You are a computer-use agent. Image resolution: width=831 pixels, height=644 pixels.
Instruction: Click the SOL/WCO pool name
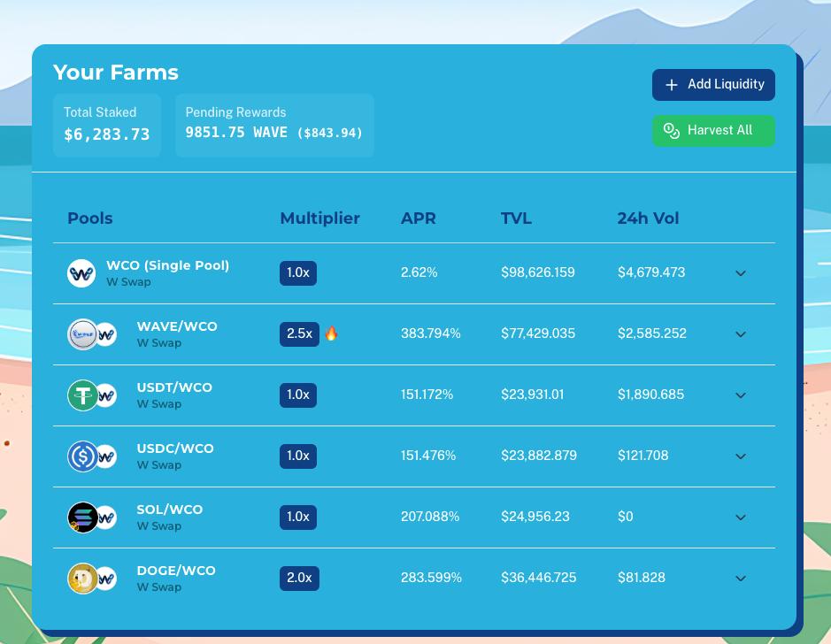pos(170,510)
